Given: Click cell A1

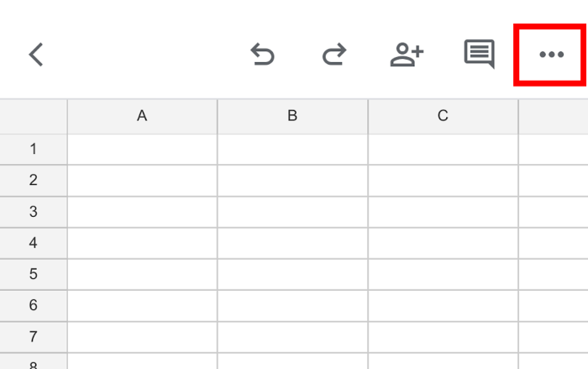Looking at the screenshot, I should (142, 150).
